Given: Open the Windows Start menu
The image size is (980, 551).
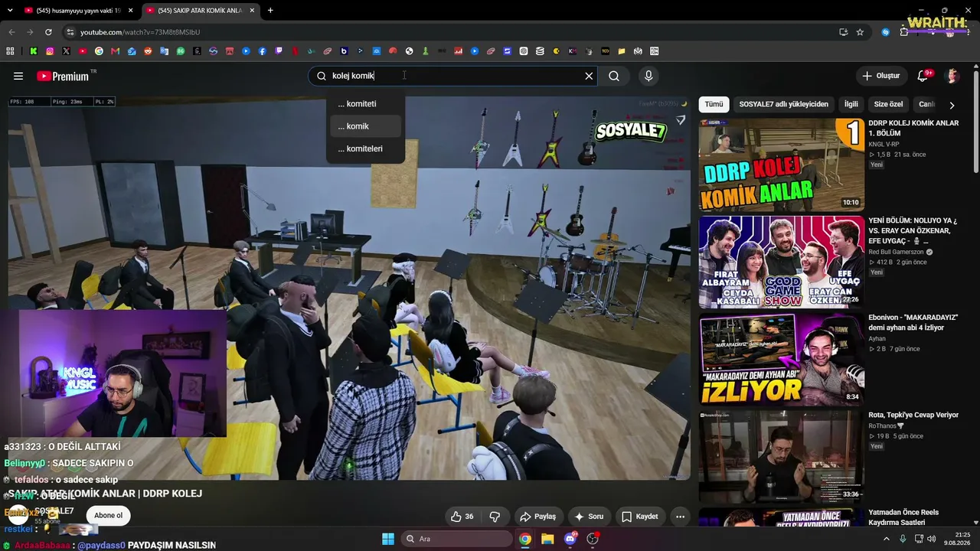Looking at the screenshot, I should pos(387,539).
